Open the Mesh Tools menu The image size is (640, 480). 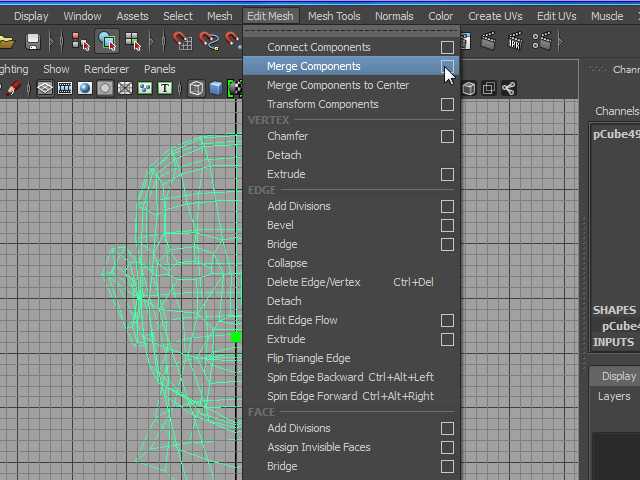pos(334,16)
